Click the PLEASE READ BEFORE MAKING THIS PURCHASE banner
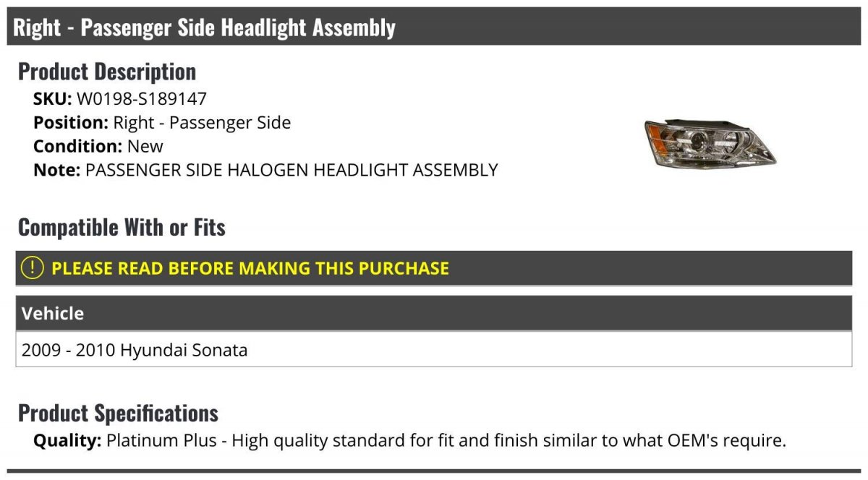Screen dimensions: 868x480 (x=434, y=268)
